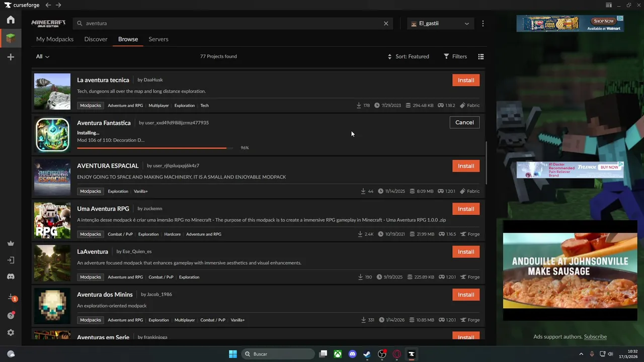Image resolution: width=644 pixels, height=362 pixels.
Task: Open the CurseForge home icon in sidebar
Action: (x=11, y=20)
